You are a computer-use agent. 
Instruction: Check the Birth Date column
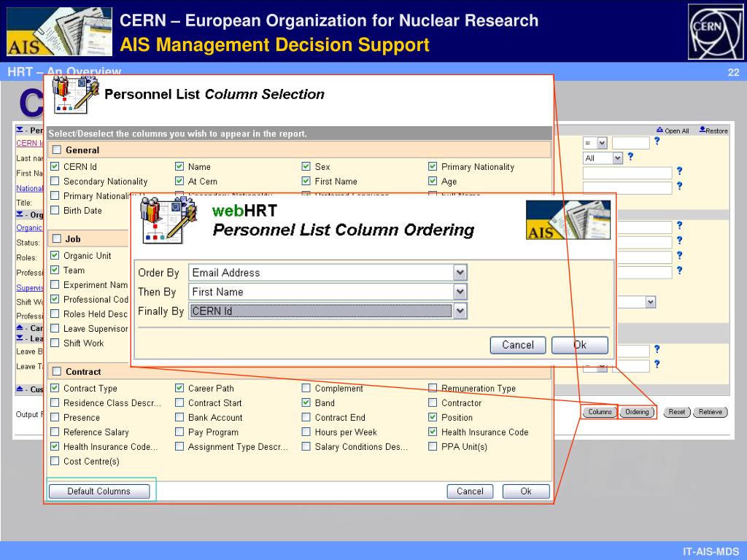coord(55,210)
